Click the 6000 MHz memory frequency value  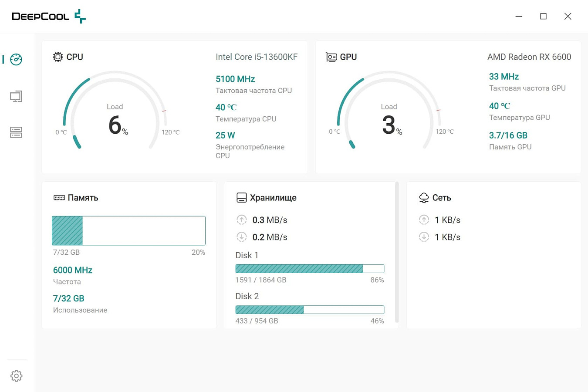[x=73, y=270]
